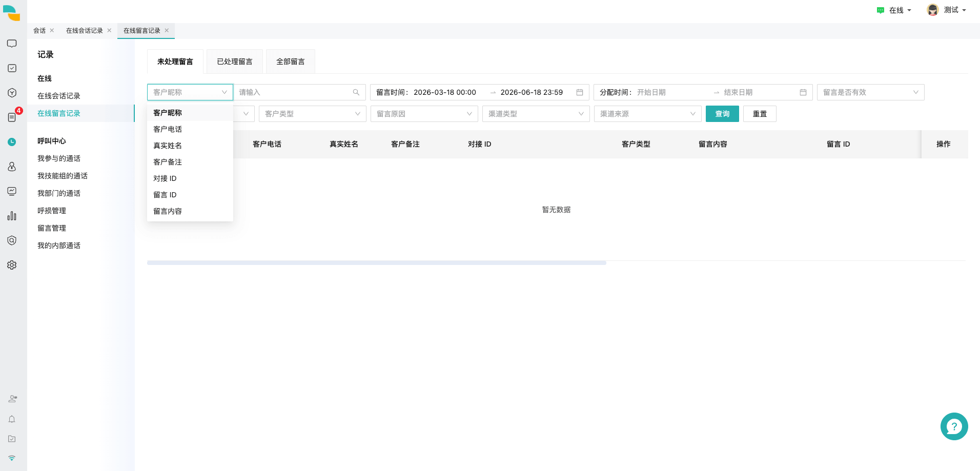Click the 请输入 search input field
The width and height of the screenshot is (980, 471).
click(299, 92)
